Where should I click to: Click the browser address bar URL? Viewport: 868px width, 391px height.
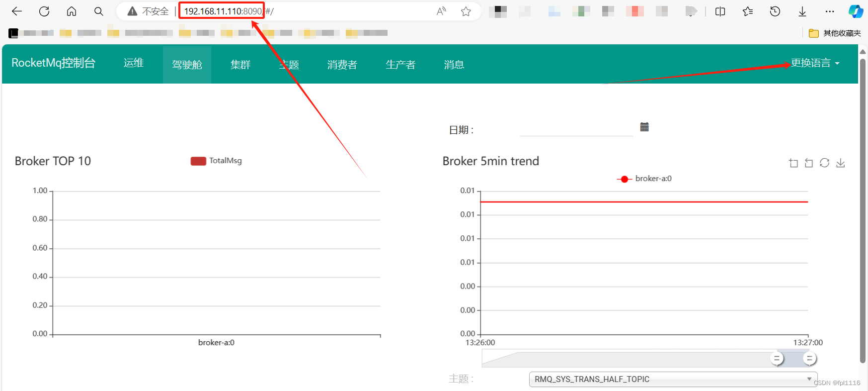click(229, 11)
